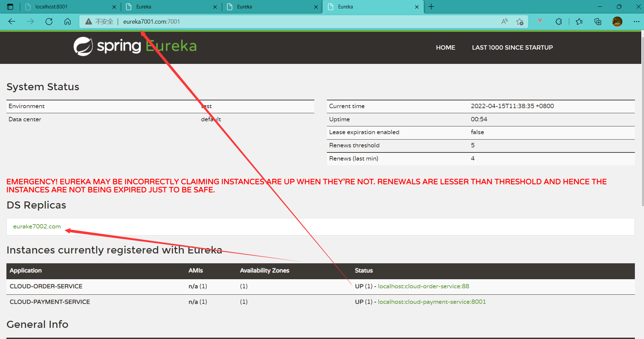This screenshot has height=339, width=644.
Task: Open the read aloud icon in address bar
Action: point(505,22)
